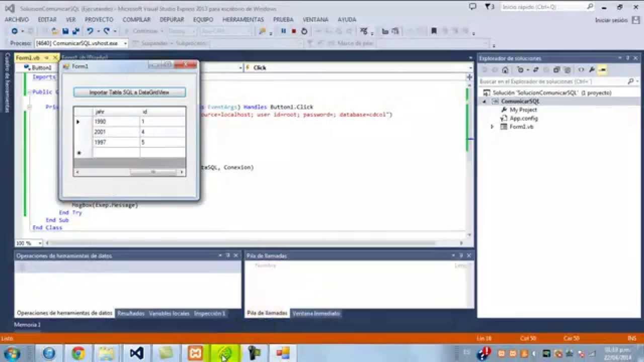Click the Save All toolbar icon
The height and width of the screenshot is (362, 644).
coord(75,31)
